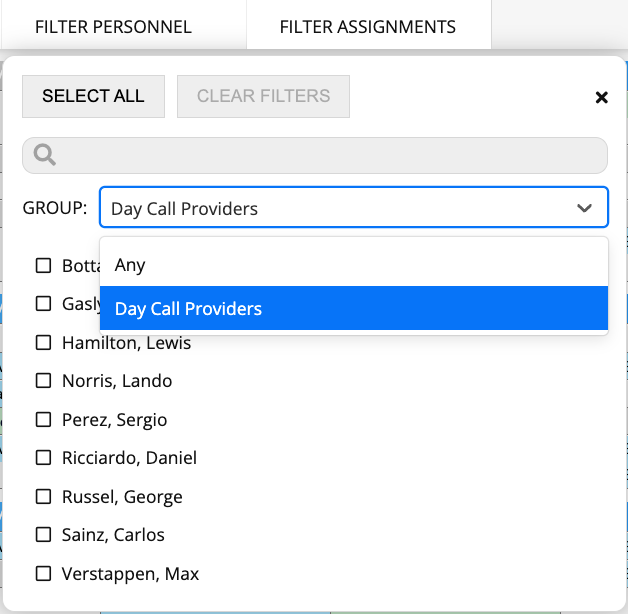Open the Filter Assignments tab
The image size is (628, 614).
click(x=368, y=27)
